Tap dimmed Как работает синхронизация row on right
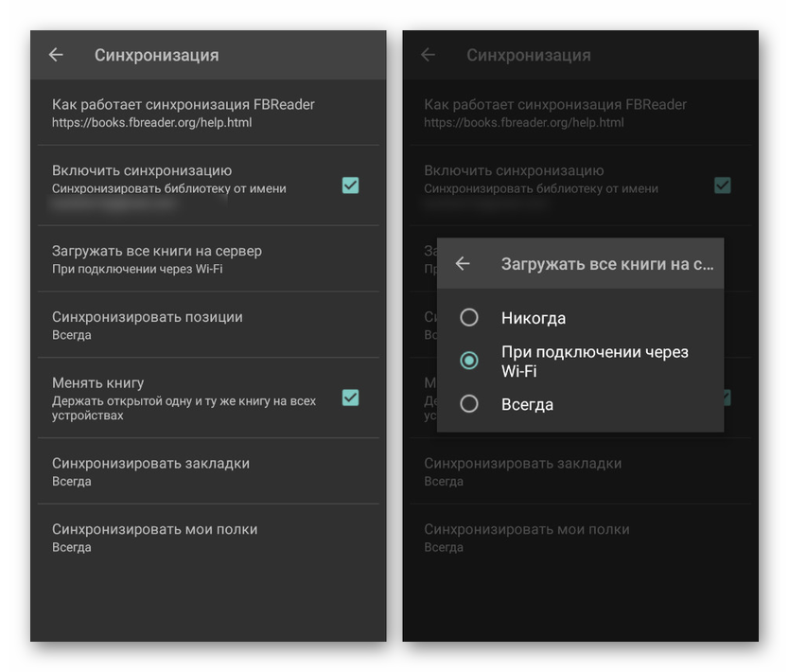Screen dimensions: 789x672 point(581,113)
